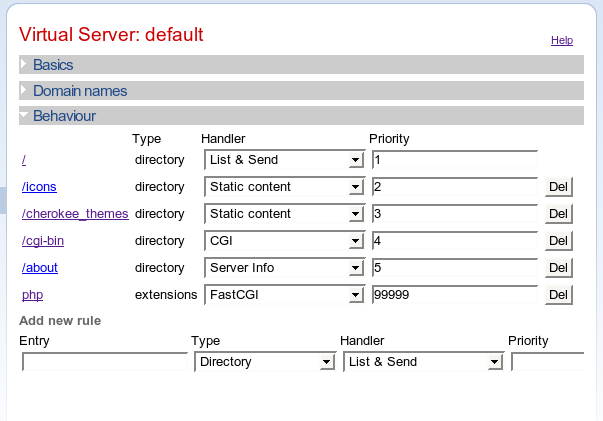Click the 'Virtual Server: default' heading

111,34
